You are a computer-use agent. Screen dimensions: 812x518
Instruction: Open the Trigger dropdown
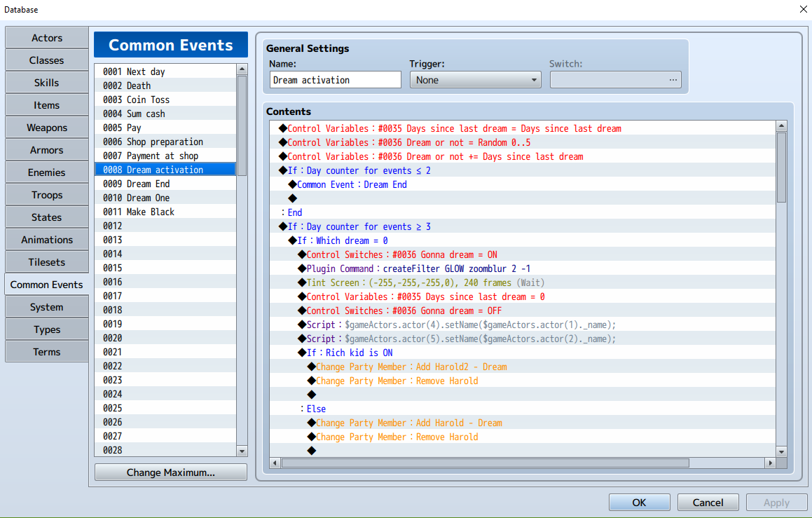point(476,80)
